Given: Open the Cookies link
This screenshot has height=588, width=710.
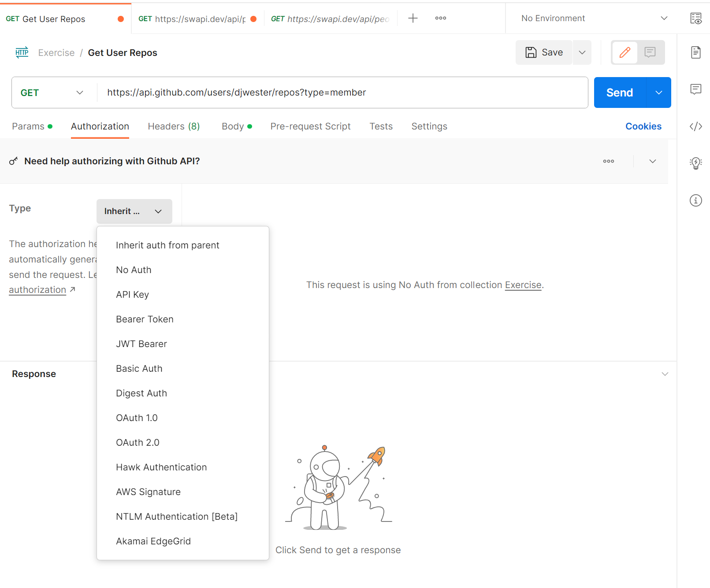Looking at the screenshot, I should click(x=643, y=126).
